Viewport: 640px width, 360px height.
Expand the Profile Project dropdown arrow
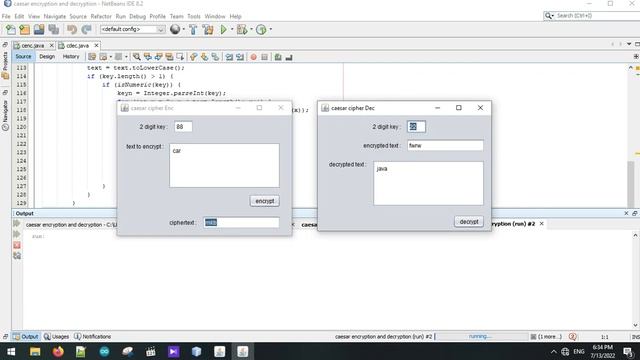[270, 29]
